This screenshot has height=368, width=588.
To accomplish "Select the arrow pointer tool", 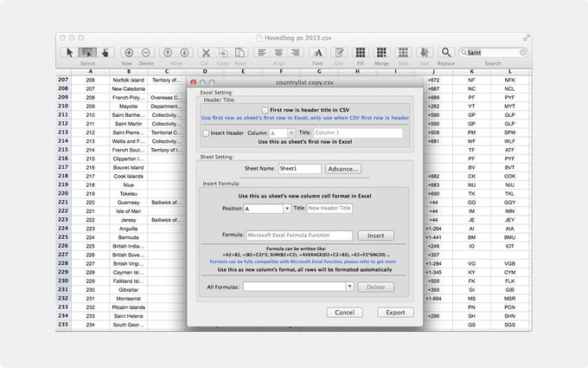I will point(69,53).
